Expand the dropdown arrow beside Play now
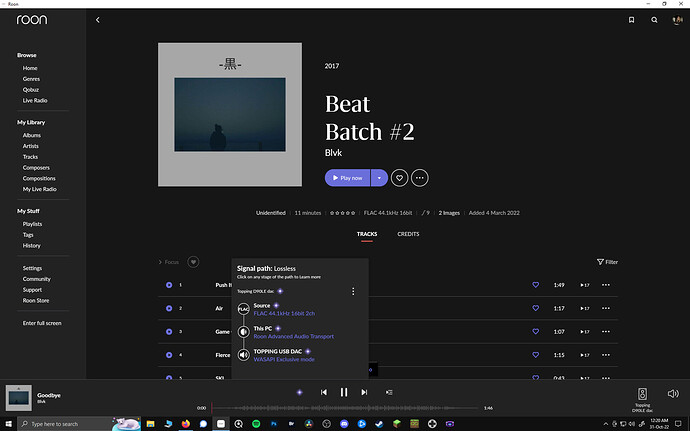This screenshot has height=431, width=690. click(x=378, y=177)
